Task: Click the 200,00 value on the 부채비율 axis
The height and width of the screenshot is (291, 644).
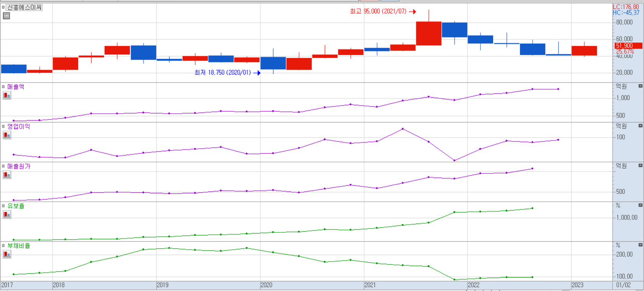Action: click(x=624, y=254)
